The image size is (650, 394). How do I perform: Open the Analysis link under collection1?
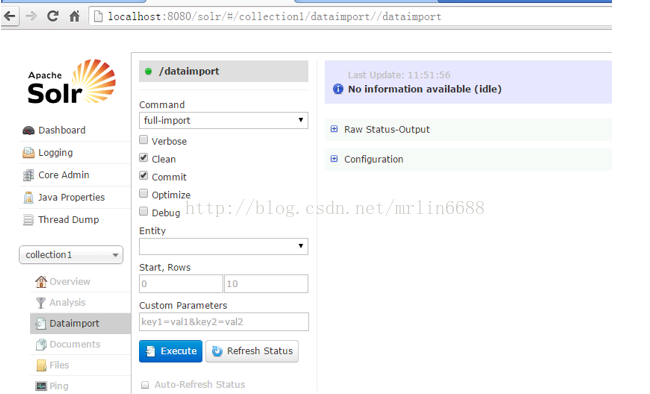click(67, 303)
